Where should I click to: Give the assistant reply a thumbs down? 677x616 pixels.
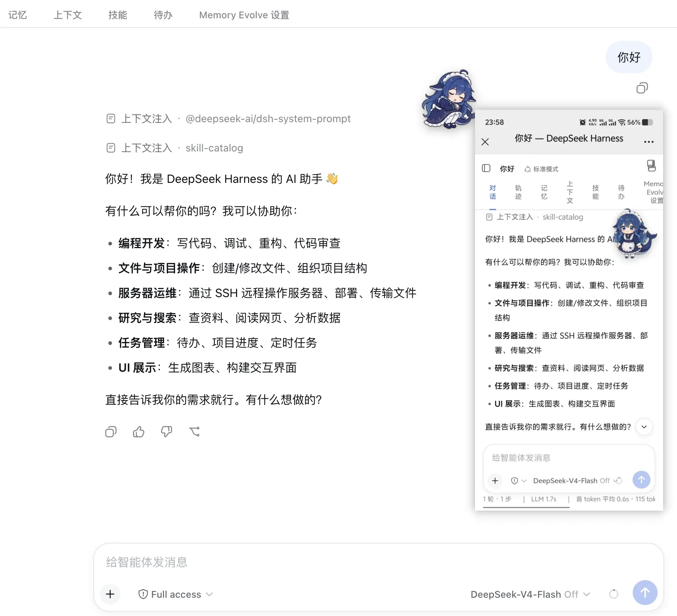click(167, 432)
